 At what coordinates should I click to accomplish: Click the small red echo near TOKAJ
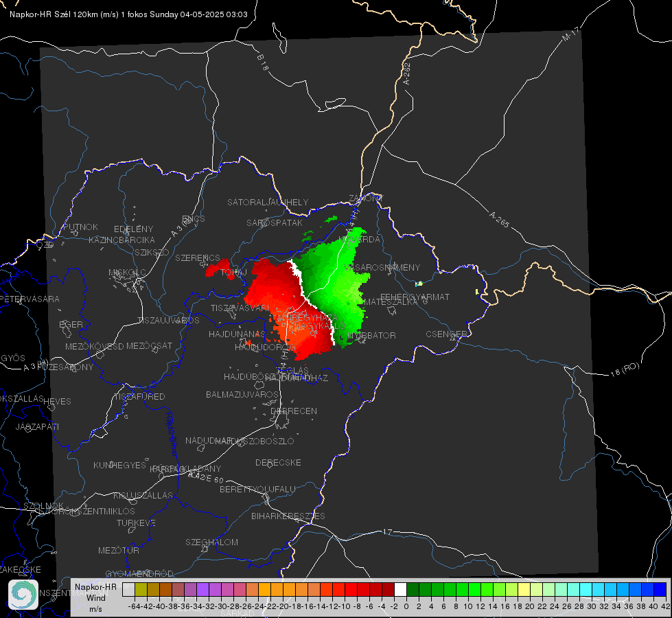pyautogui.click(x=220, y=268)
